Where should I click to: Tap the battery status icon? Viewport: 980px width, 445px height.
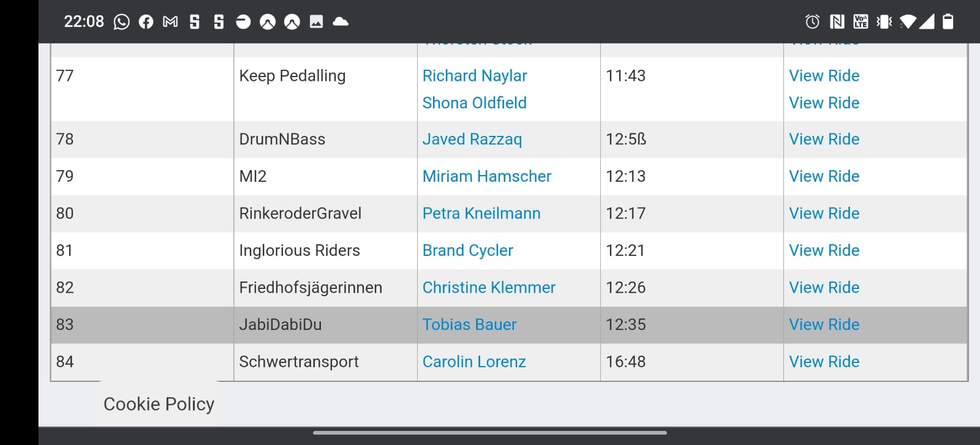[x=948, y=22]
